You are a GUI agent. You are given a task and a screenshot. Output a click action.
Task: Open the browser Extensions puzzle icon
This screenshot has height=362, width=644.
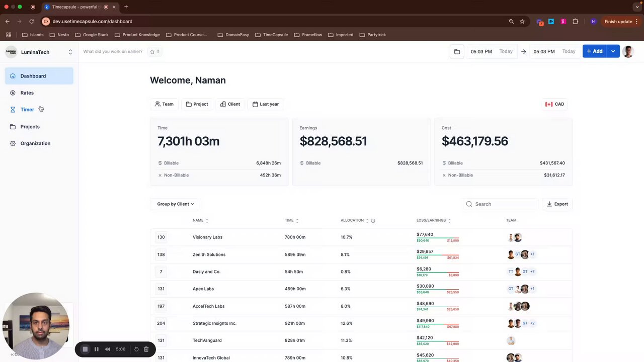[576, 22]
